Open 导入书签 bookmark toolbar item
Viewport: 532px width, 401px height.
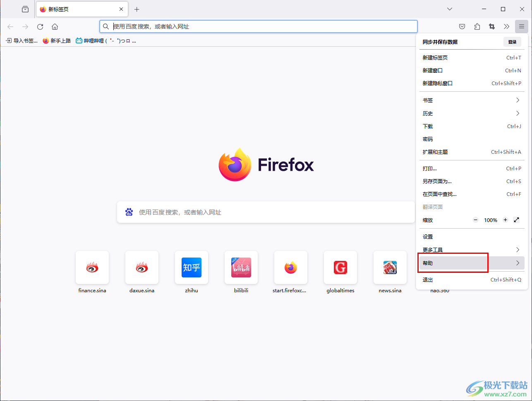coord(22,41)
